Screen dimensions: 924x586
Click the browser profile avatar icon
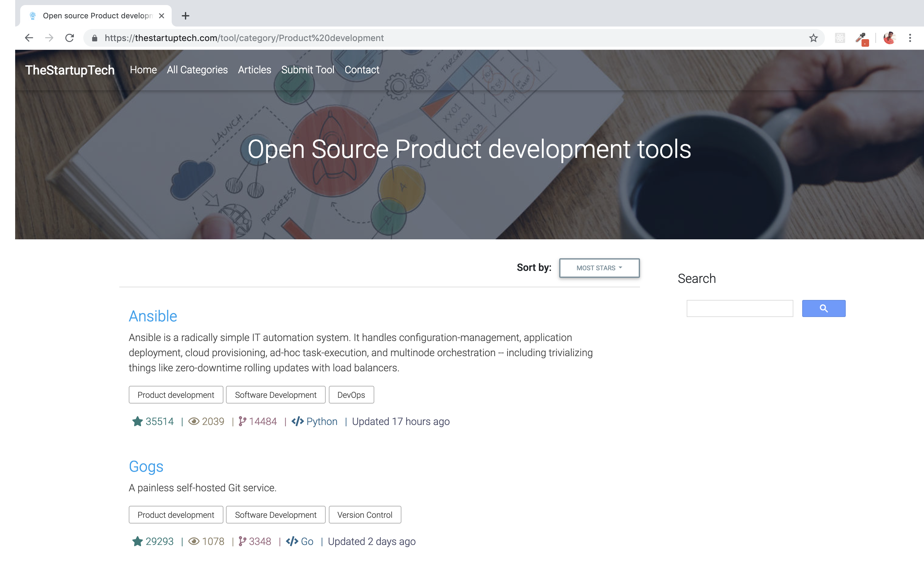890,38
